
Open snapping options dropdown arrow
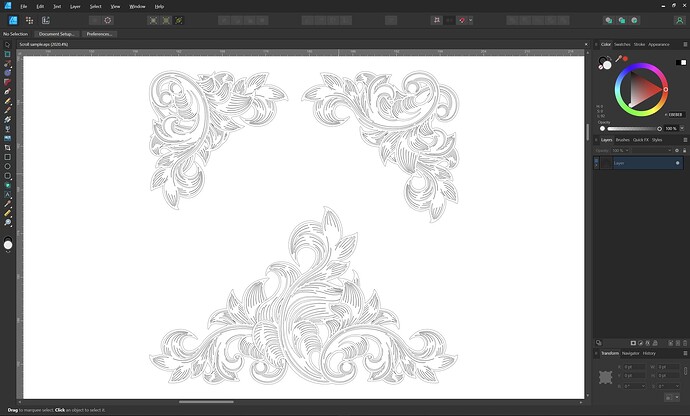click(x=470, y=20)
